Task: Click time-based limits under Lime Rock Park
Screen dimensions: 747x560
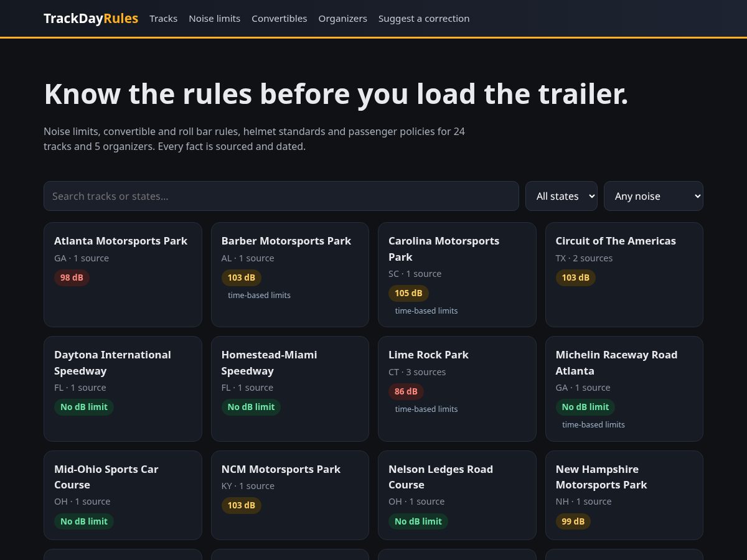Action: click(x=426, y=409)
